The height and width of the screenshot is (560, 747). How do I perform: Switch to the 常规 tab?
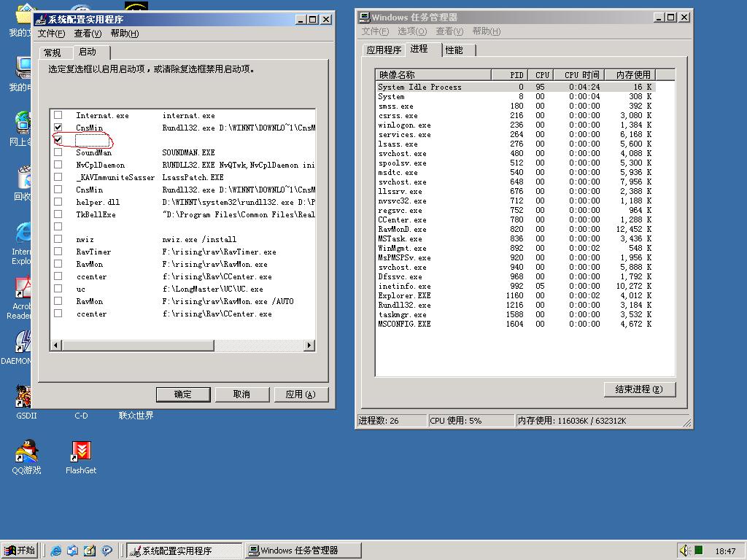53,52
